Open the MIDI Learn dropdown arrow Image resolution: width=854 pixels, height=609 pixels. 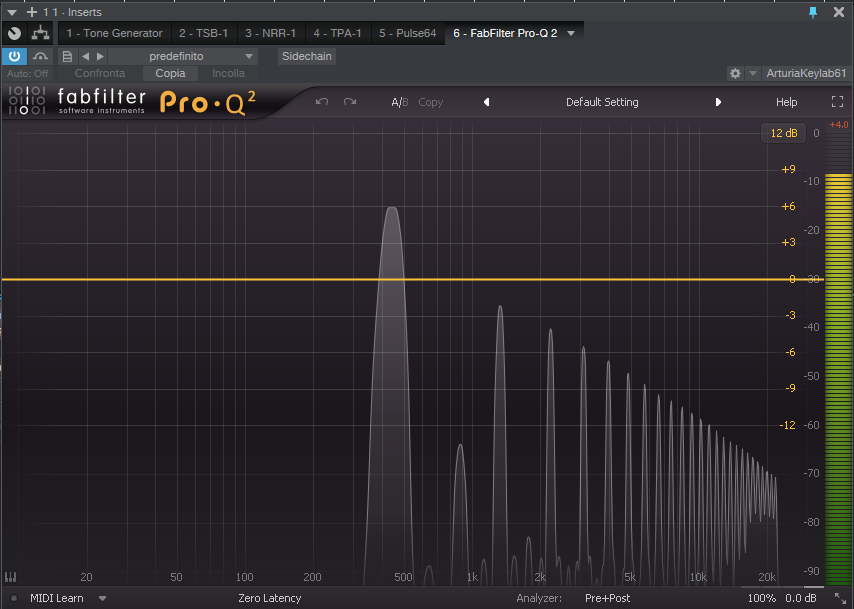pos(102,598)
